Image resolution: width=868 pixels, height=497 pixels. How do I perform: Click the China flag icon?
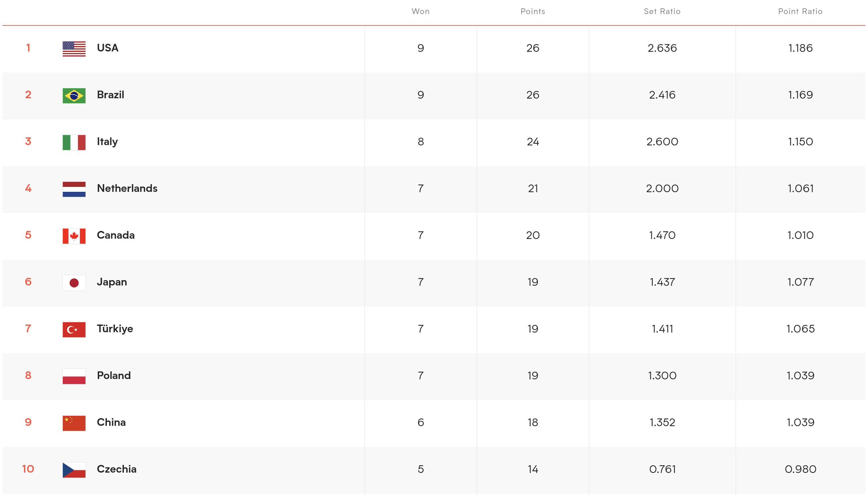click(x=74, y=423)
